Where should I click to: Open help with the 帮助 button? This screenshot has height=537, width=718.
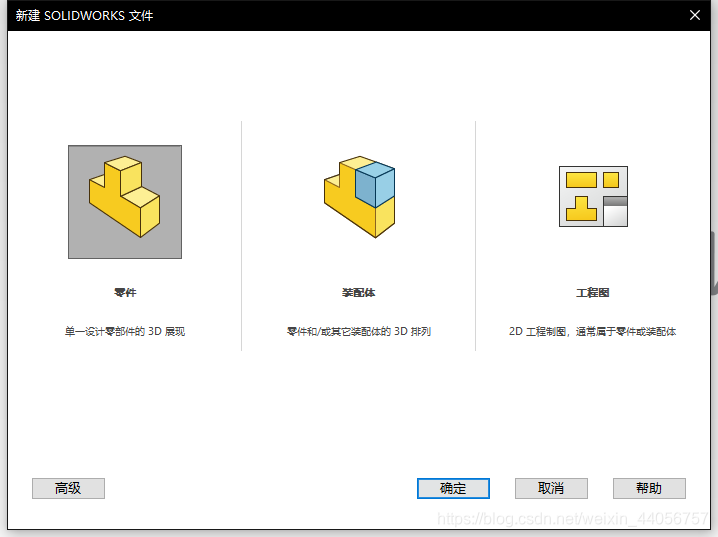pos(649,488)
